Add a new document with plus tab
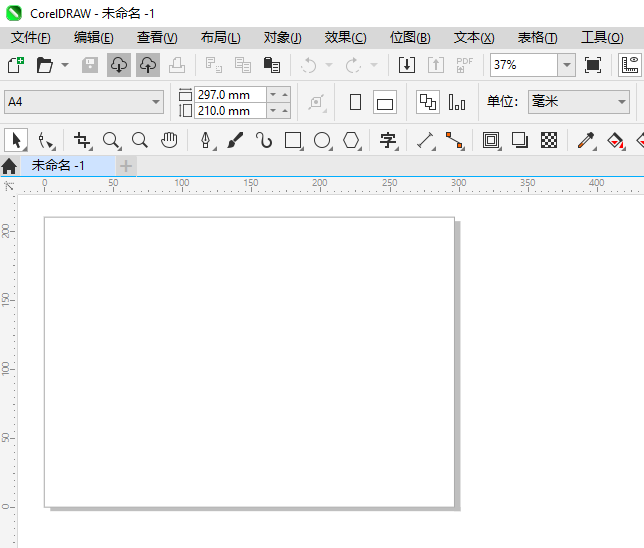This screenshot has width=644, height=548. coord(126,166)
